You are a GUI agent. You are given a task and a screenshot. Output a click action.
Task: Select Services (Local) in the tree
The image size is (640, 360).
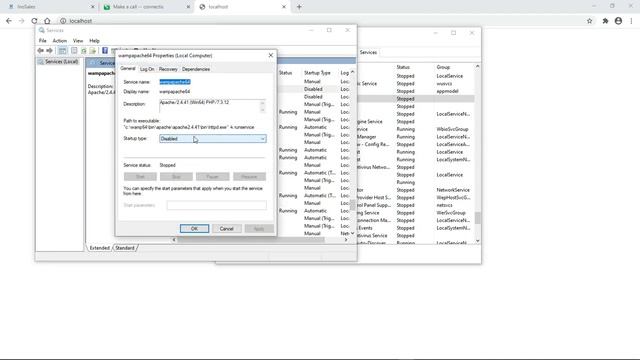point(61,62)
